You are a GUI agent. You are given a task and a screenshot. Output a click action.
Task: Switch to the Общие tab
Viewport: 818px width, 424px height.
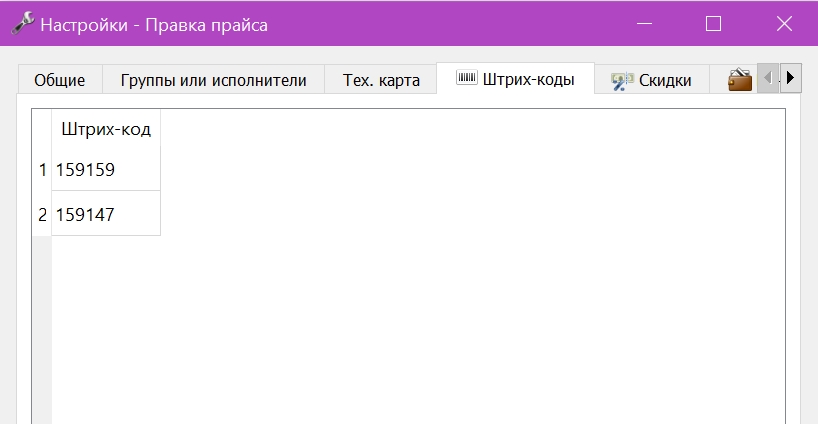pos(60,80)
